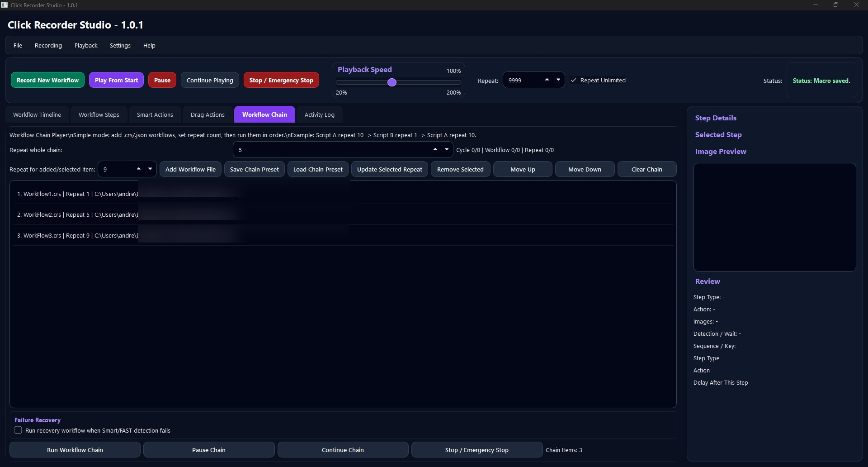Click Remove Selected button
Screen dimensions: 868x467
click(460, 169)
